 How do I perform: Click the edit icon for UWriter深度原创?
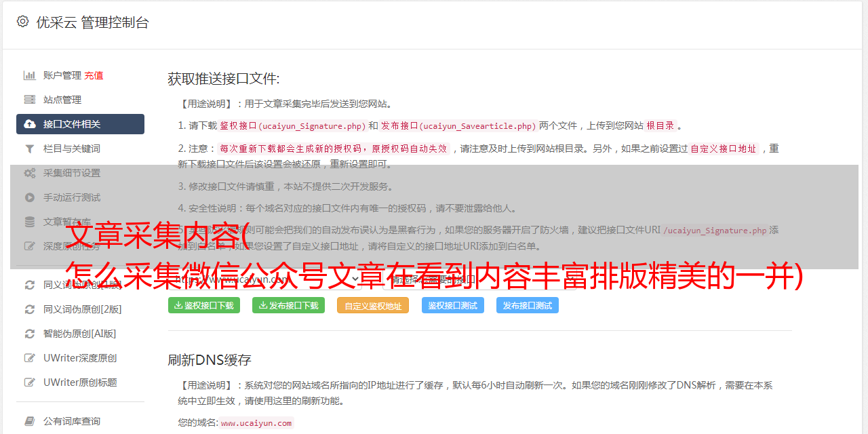pyautogui.click(x=30, y=358)
